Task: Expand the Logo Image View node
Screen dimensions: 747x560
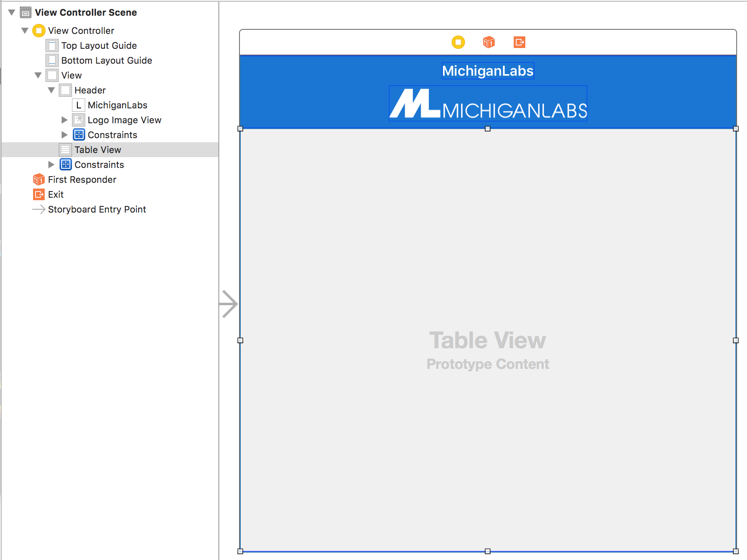Action: coord(65,120)
